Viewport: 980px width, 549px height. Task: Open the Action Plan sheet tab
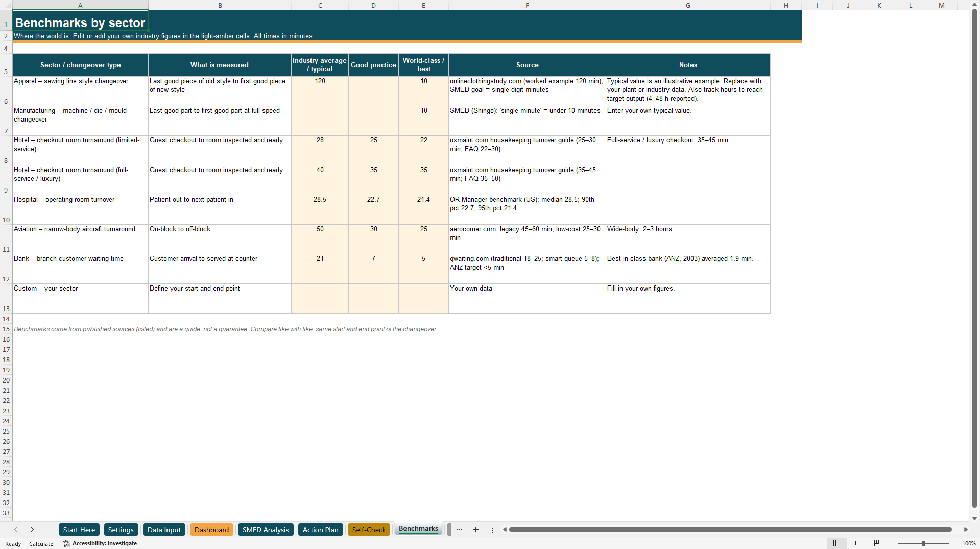point(321,530)
